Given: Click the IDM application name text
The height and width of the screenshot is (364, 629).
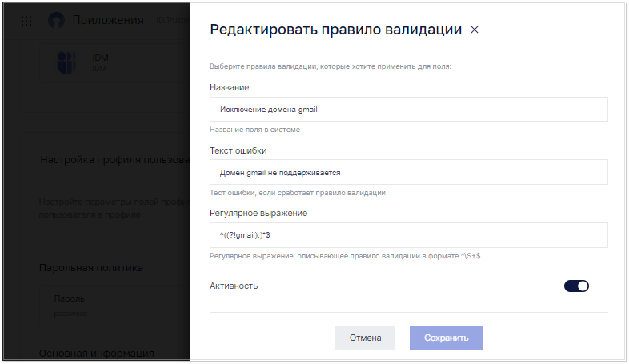Looking at the screenshot, I should tap(100, 58).
